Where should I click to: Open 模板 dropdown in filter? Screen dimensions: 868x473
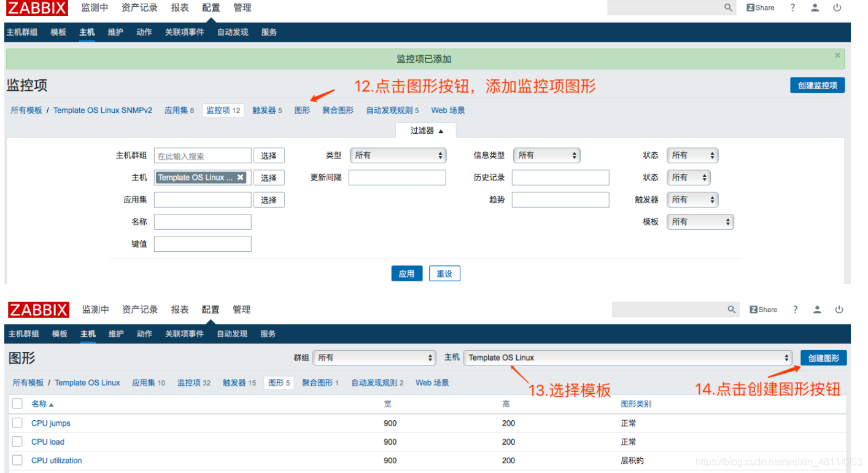pyautogui.click(x=700, y=222)
